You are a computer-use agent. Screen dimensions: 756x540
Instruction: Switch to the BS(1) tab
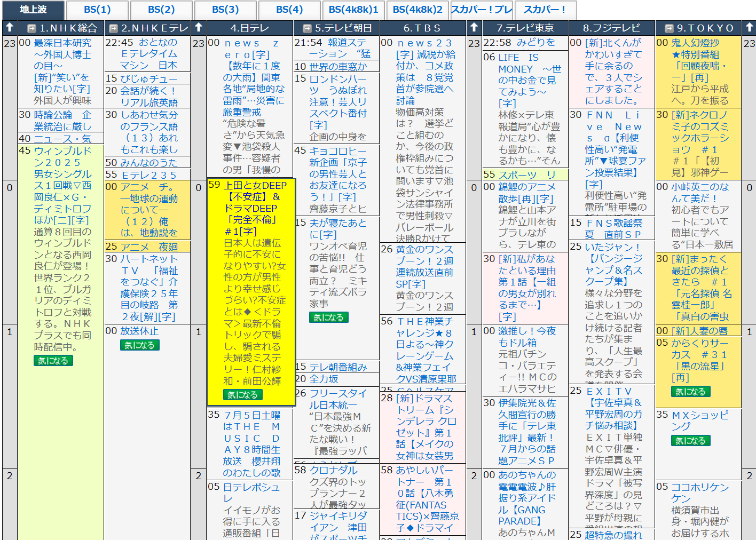[x=97, y=10]
